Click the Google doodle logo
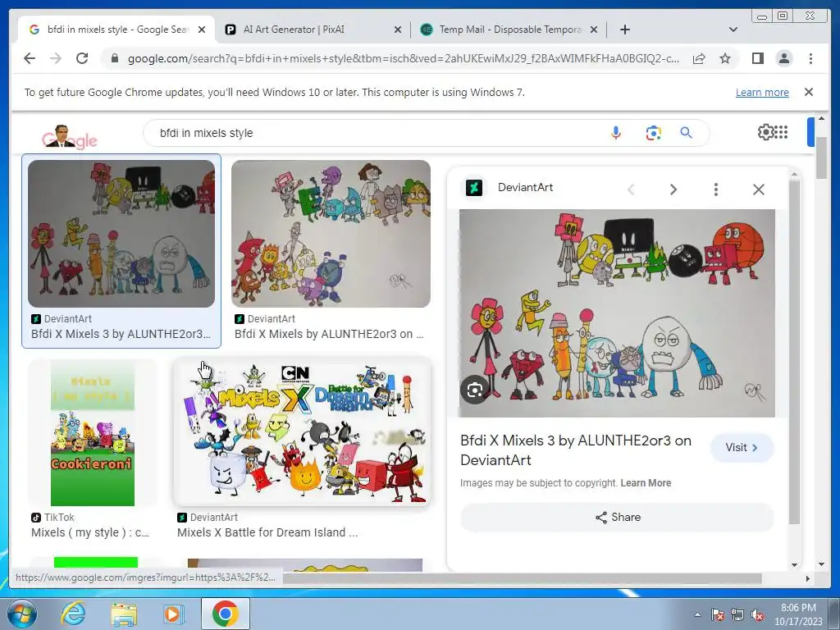840x630 pixels. [70, 137]
